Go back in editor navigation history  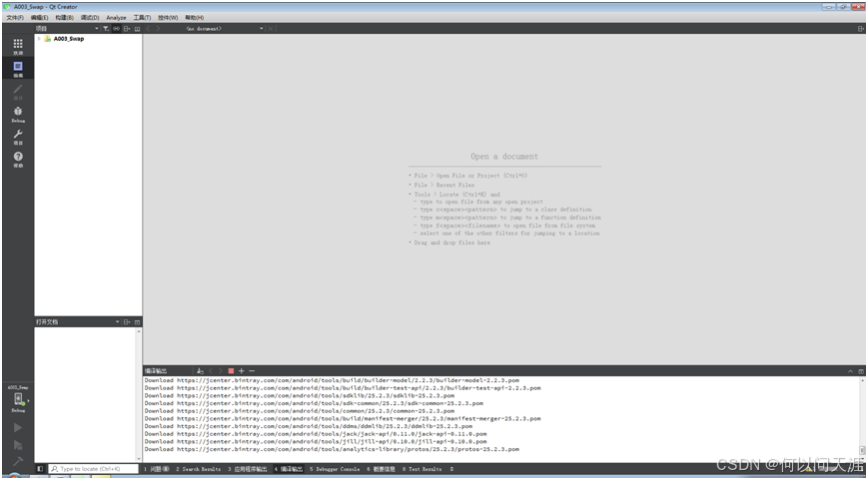pos(149,28)
